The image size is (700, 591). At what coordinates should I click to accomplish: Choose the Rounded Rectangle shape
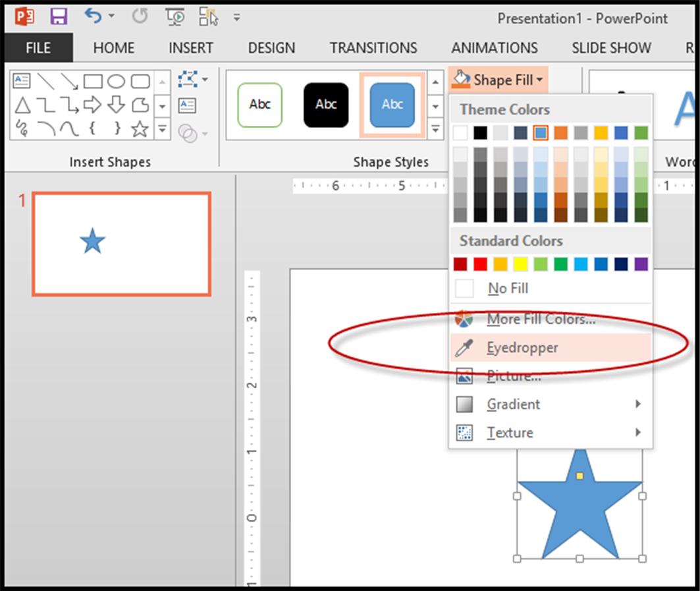[140, 81]
